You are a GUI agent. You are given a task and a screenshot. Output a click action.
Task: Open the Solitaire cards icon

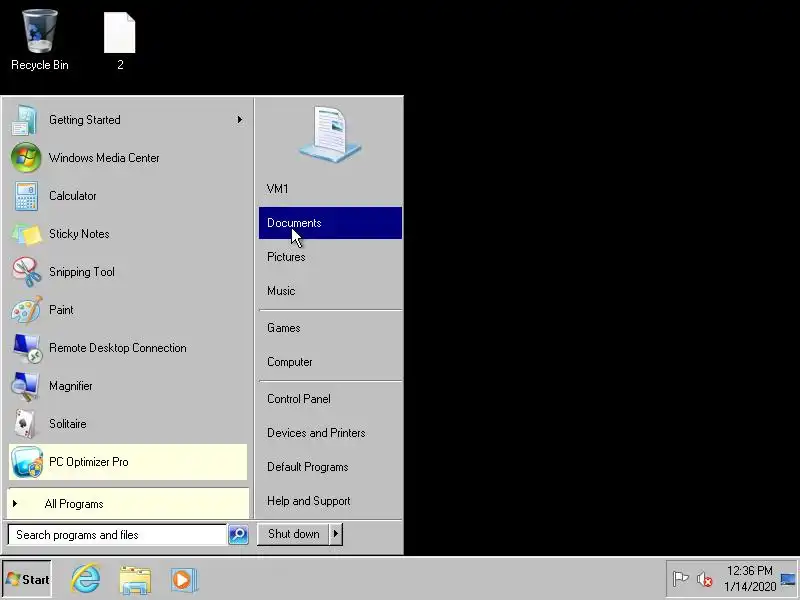pos(25,424)
